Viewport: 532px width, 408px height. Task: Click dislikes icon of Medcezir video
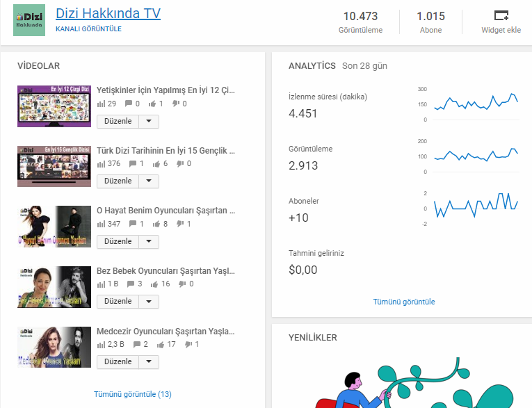click(188, 345)
